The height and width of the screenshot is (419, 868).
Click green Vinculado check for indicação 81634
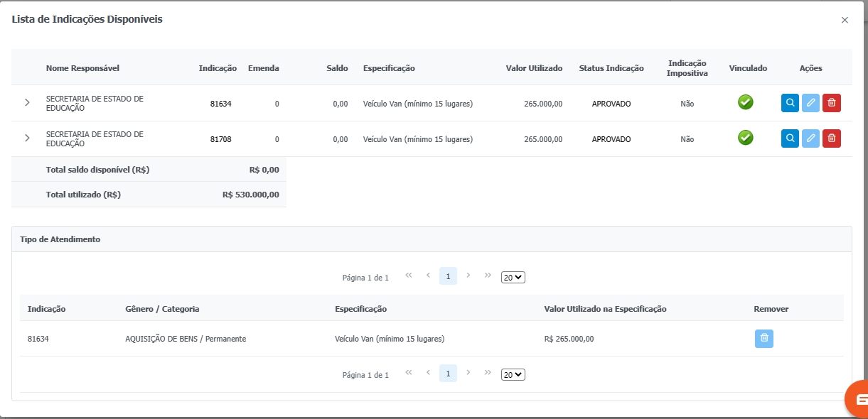click(745, 102)
